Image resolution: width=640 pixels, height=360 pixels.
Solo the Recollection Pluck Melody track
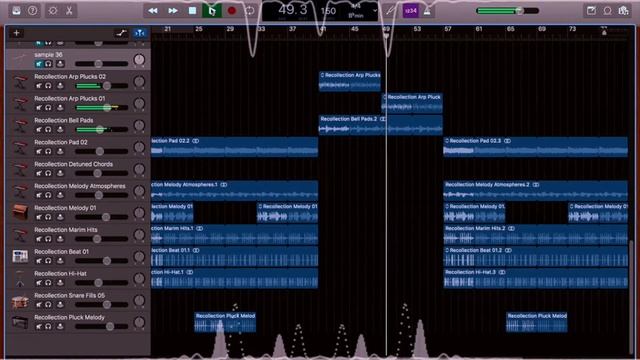pyautogui.click(x=48, y=327)
